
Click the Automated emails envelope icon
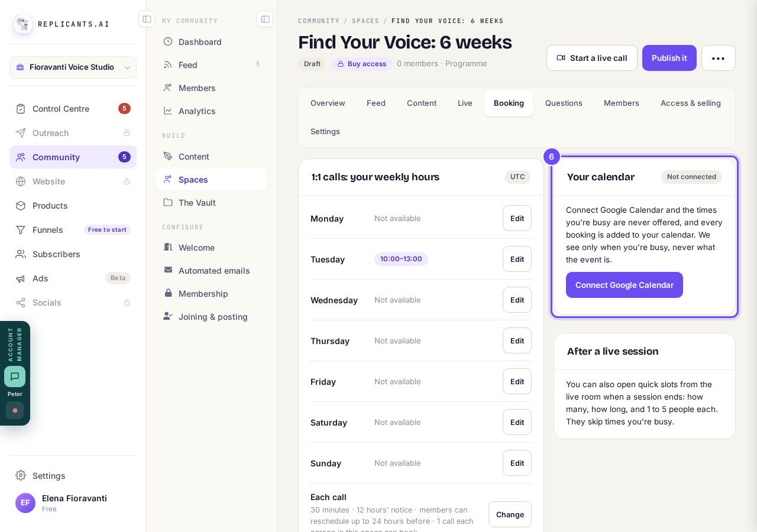coord(168,270)
